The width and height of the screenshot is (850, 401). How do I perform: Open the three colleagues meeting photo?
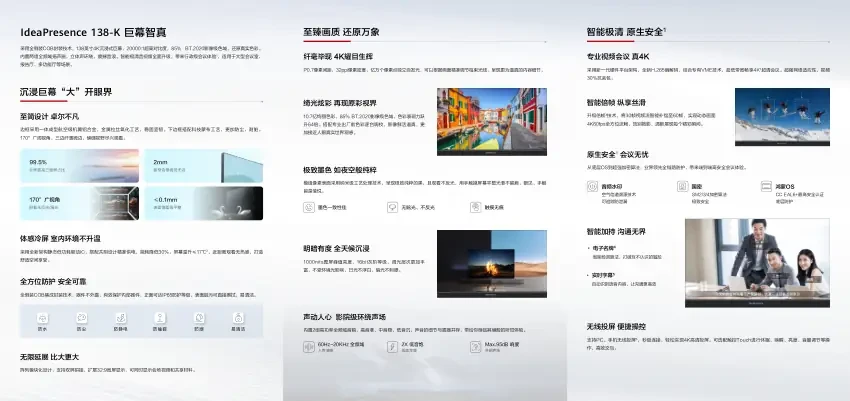pyautogui.click(x=757, y=263)
